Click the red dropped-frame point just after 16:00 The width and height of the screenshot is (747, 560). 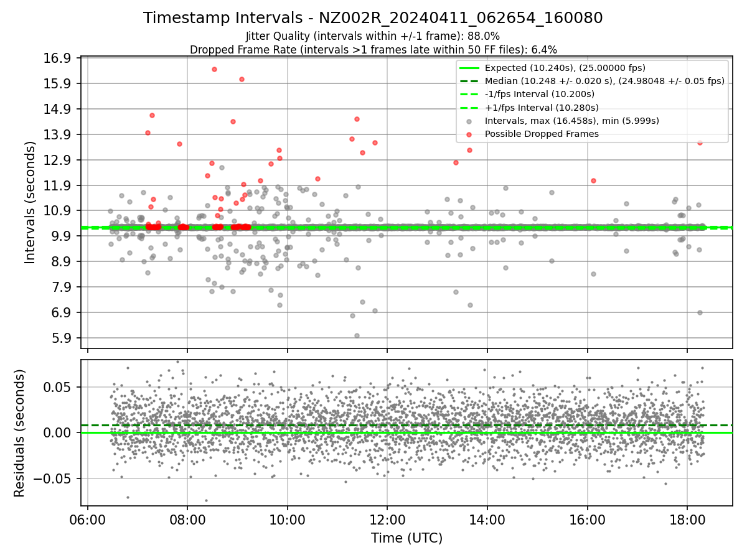pyautogui.click(x=593, y=180)
